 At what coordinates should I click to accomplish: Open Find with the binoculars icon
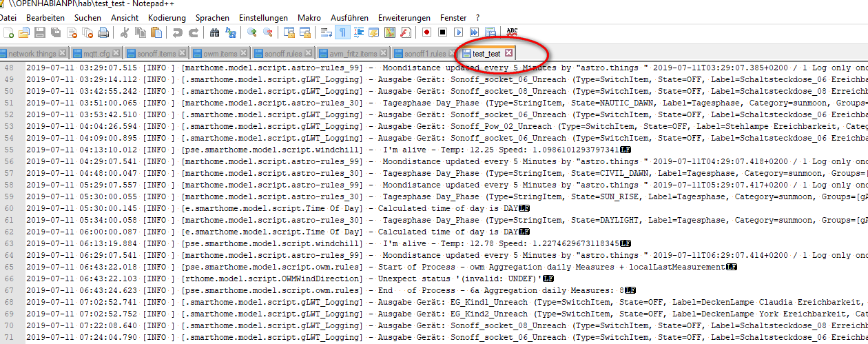point(214,32)
